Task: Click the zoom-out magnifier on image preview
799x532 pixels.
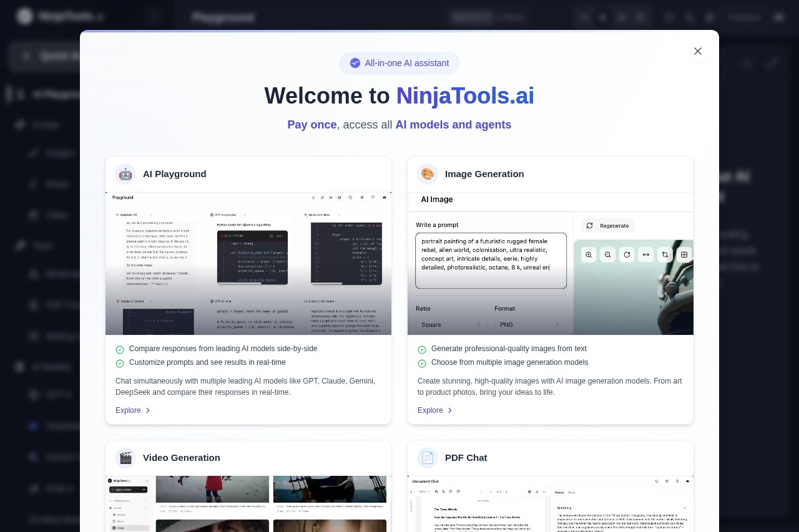Action: (608, 254)
